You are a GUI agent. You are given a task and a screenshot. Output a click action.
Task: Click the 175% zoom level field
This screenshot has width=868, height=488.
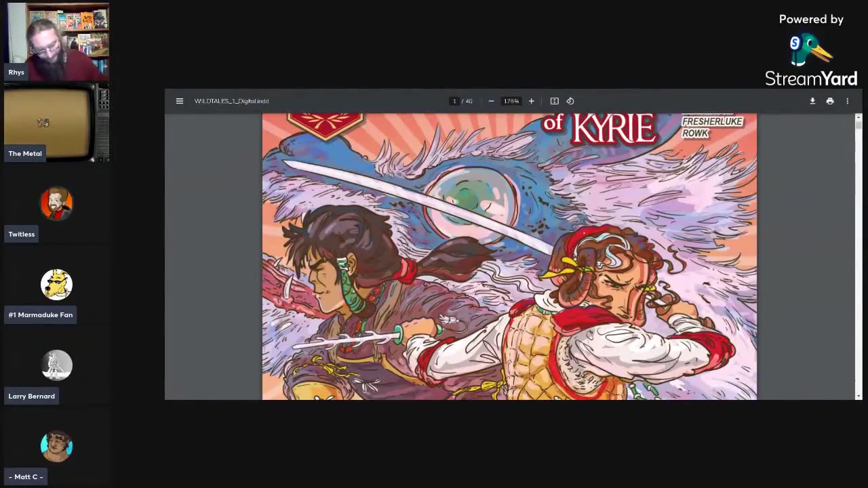click(511, 101)
